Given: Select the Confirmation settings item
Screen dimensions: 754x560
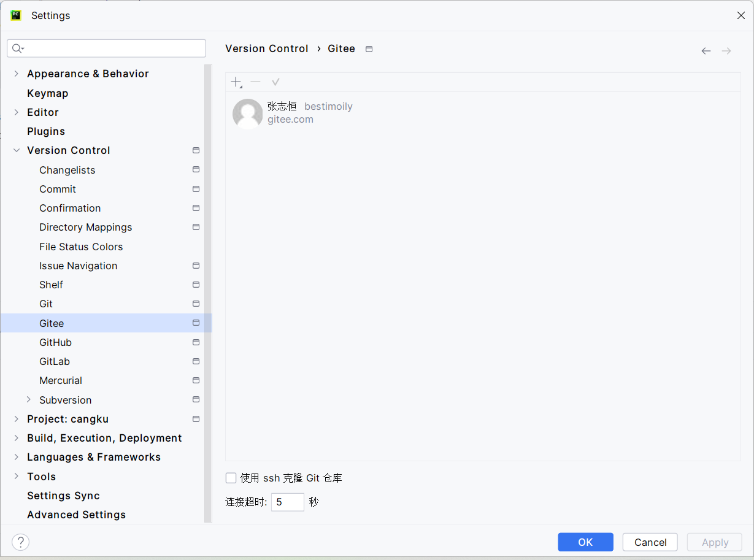Looking at the screenshot, I should (x=70, y=208).
